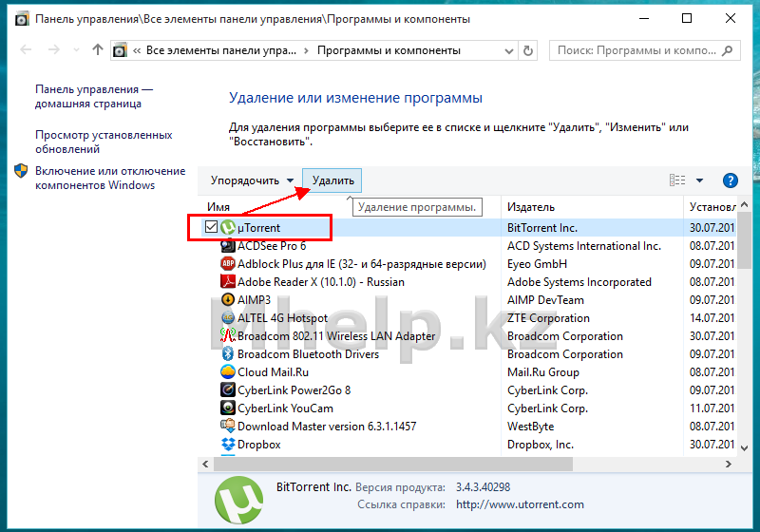The height and width of the screenshot is (532, 760).
Task: Click the Adobe Reader X program icon
Action: [x=228, y=282]
